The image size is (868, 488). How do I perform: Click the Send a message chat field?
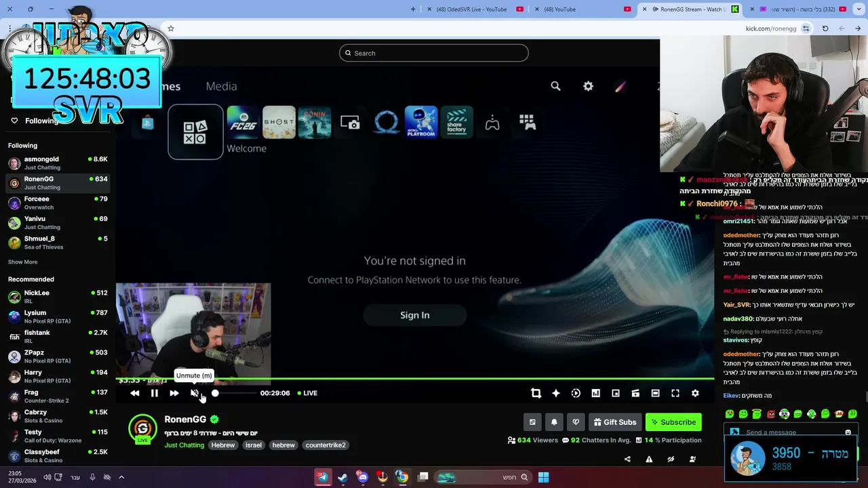click(x=791, y=432)
